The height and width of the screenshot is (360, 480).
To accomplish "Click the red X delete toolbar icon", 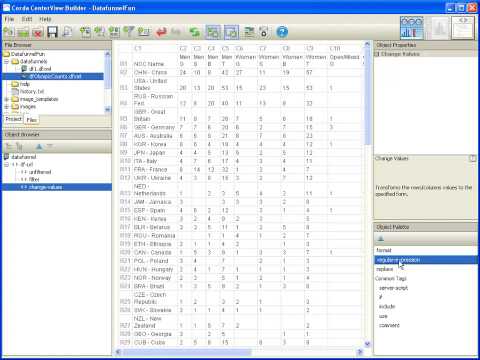I will click(38, 32).
